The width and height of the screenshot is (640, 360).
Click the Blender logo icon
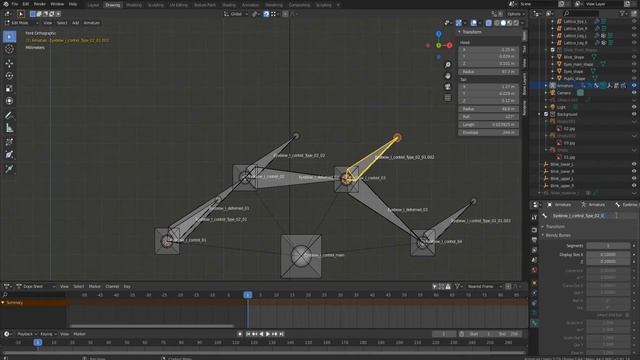[6, 4]
